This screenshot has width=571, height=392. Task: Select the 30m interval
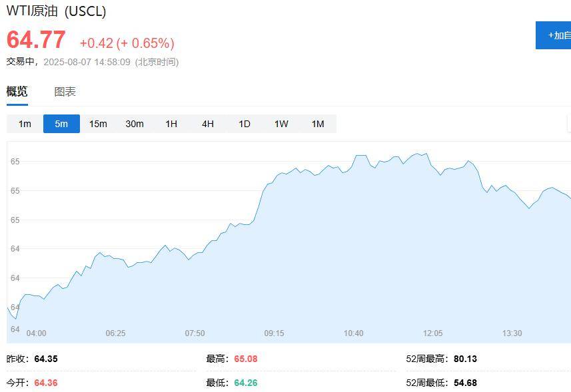click(135, 124)
